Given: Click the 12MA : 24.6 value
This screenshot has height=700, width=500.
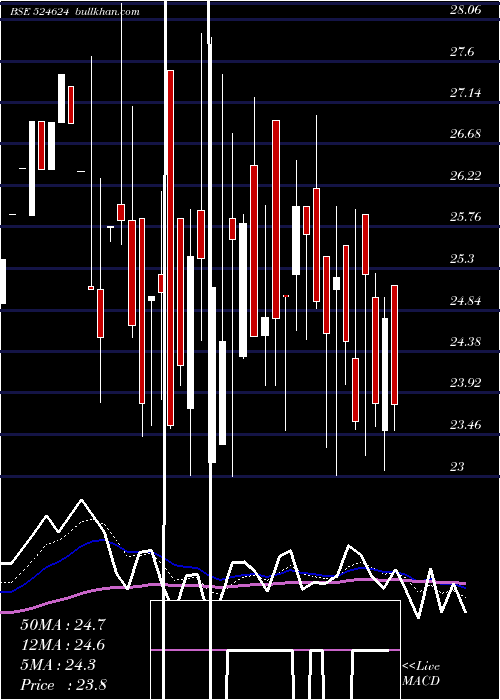Looking at the screenshot, I should pos(63,645).
